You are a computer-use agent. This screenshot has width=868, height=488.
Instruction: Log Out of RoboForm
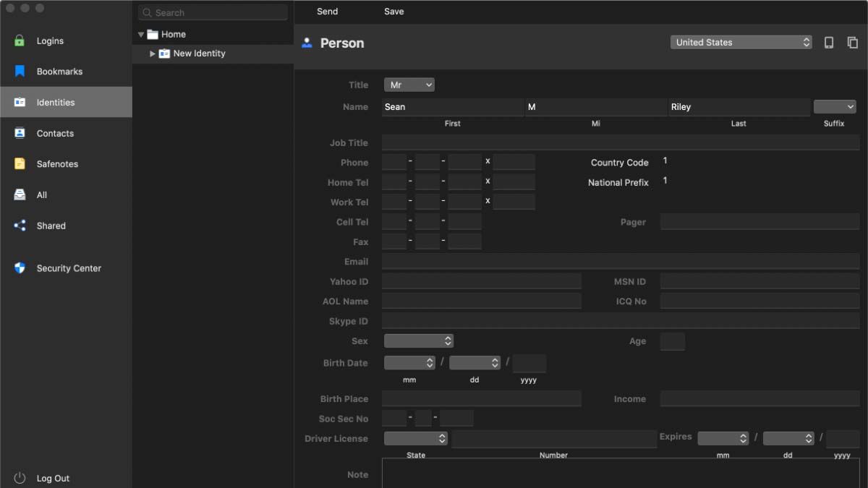click(x=43, y=478)
